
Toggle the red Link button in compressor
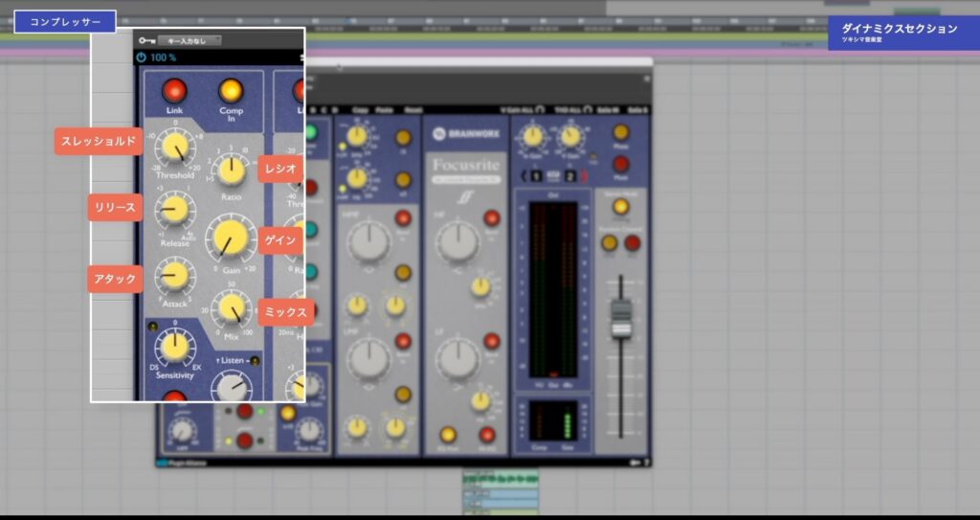(174, 91)
